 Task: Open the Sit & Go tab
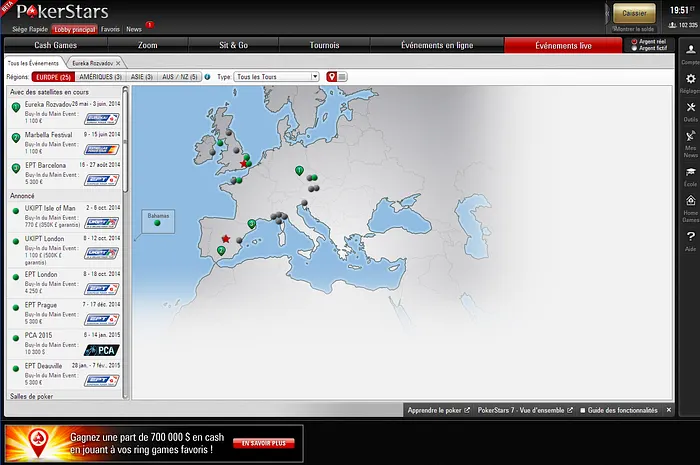click(233, 45)
